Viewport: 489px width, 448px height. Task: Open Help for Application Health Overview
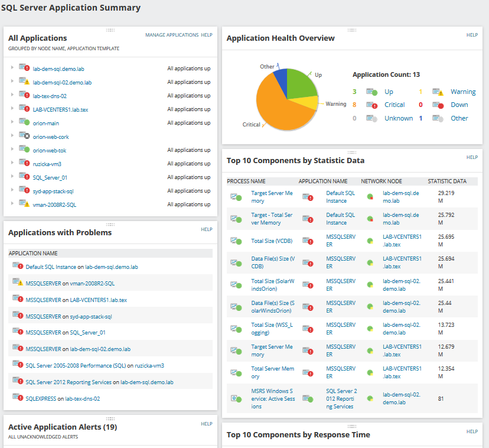click(472, 35)
